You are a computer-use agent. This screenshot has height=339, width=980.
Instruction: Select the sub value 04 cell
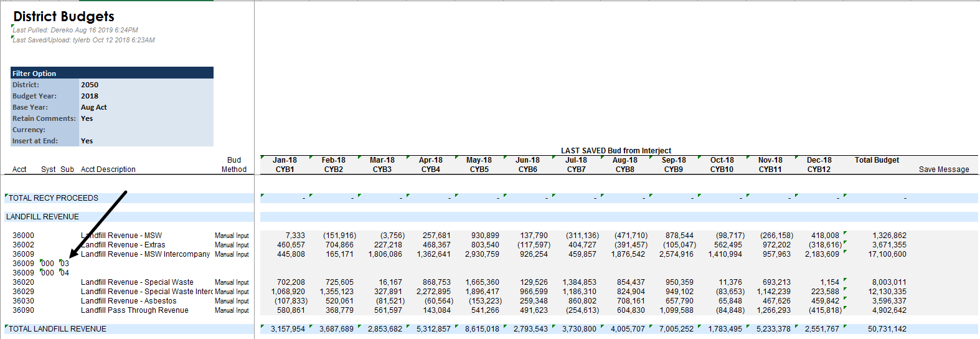click(x=65, y=273)
